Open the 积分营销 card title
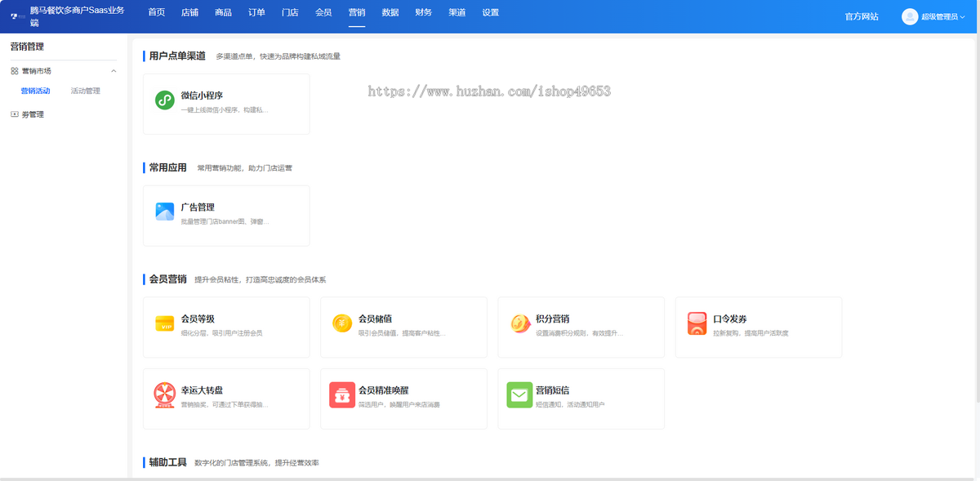Viewport: 980px width, 481px height. [553, 318]
